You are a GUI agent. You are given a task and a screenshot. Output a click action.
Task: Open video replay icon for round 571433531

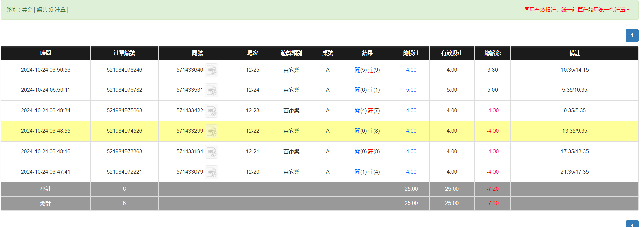211,90
